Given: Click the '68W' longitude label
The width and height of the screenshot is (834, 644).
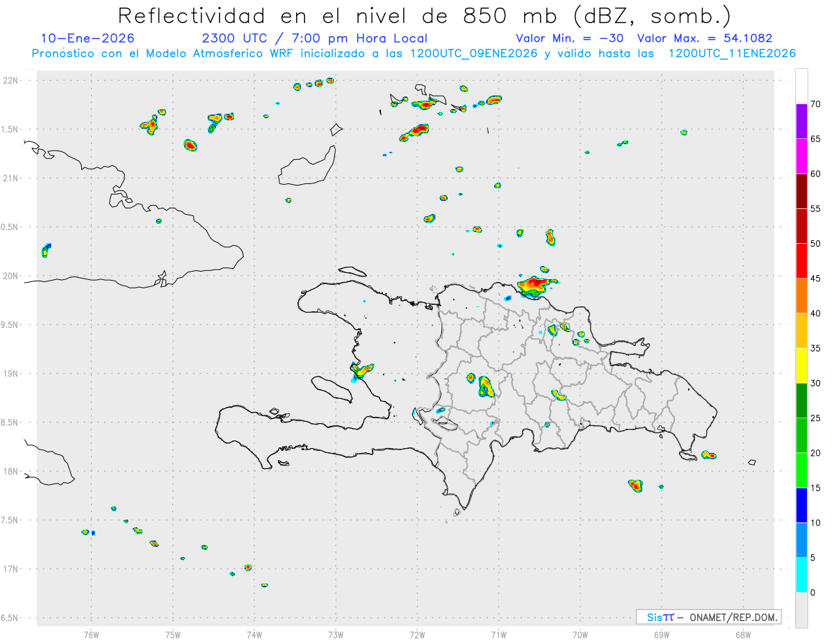Looking at the screenshot, I should (743, 635).
